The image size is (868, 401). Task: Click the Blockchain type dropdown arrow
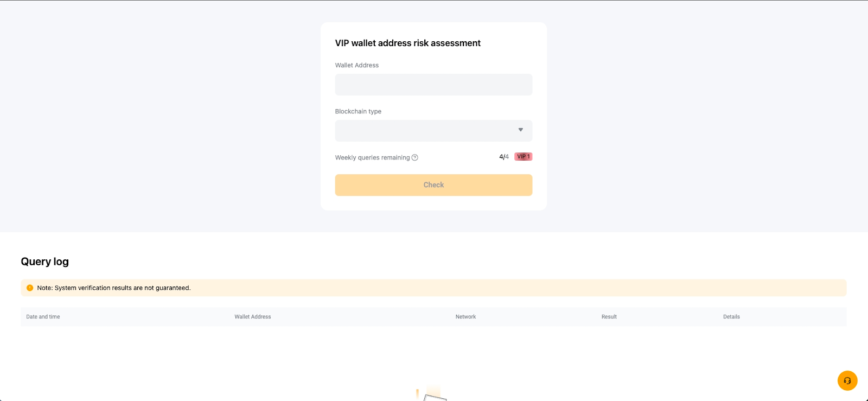coord(520,130)
